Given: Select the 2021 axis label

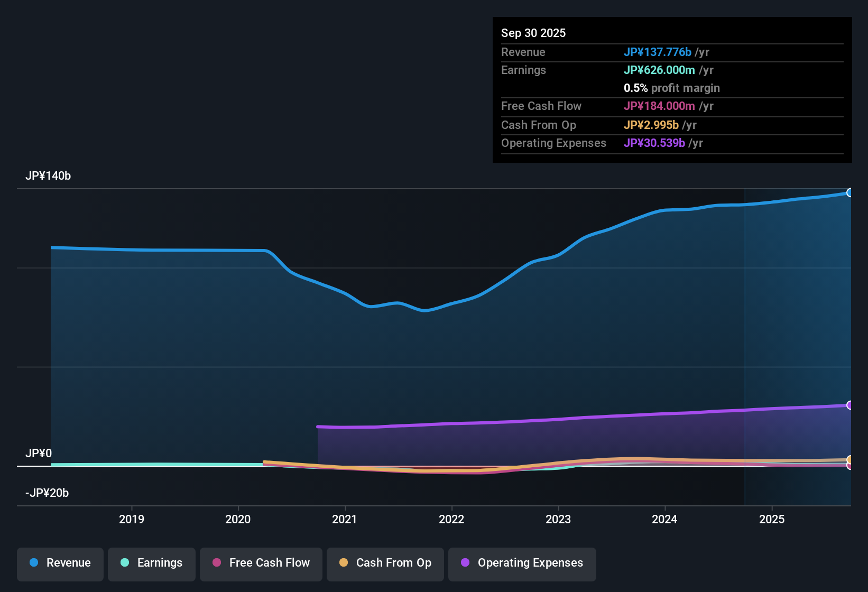Looking at the screenshot, I should pos(345,519).
